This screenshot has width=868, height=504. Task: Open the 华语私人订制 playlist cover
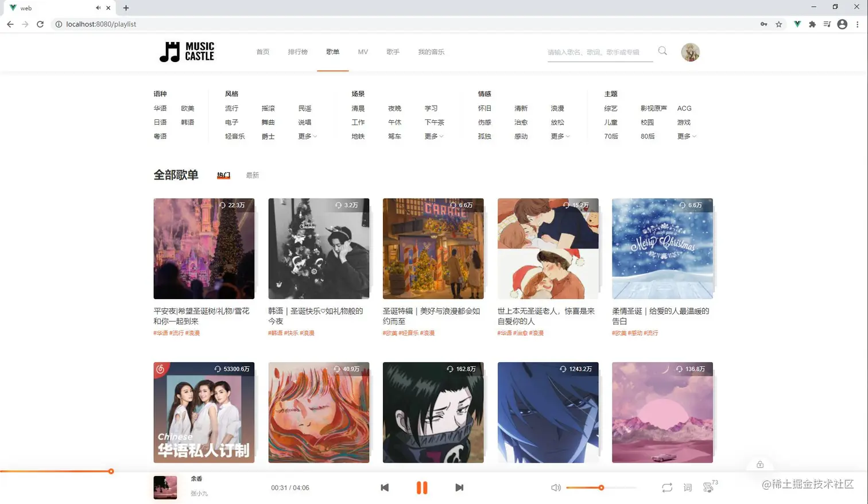204,412
